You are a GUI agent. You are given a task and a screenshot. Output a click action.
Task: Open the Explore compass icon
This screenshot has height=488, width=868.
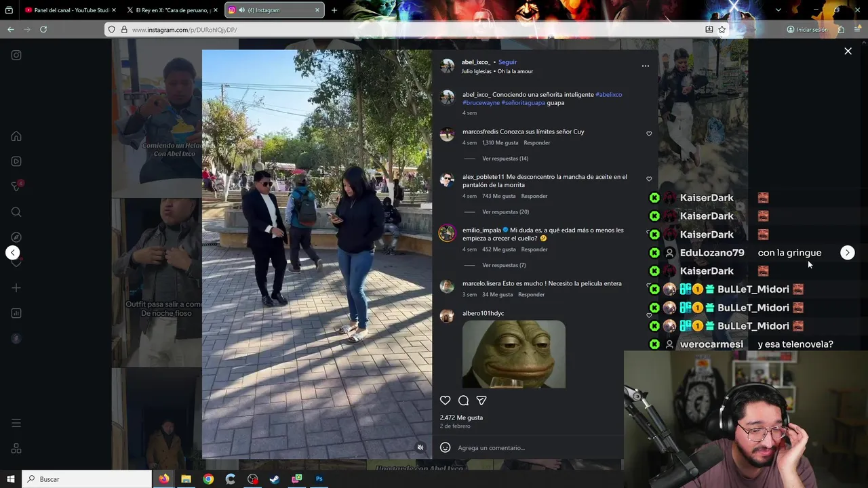pos(16,237)
